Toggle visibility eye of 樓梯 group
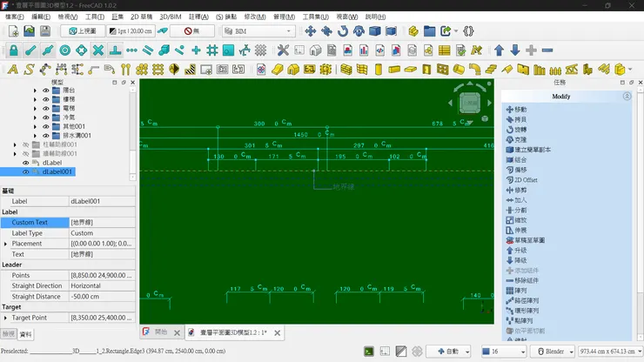This screenshot has width=644, height=362. [x=45, y=99]
